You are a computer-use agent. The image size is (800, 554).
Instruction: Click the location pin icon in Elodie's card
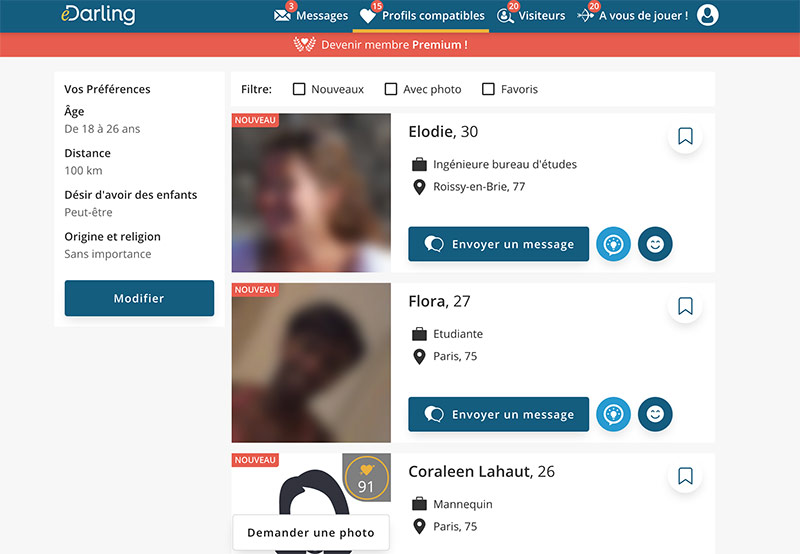tap(419, 187)
